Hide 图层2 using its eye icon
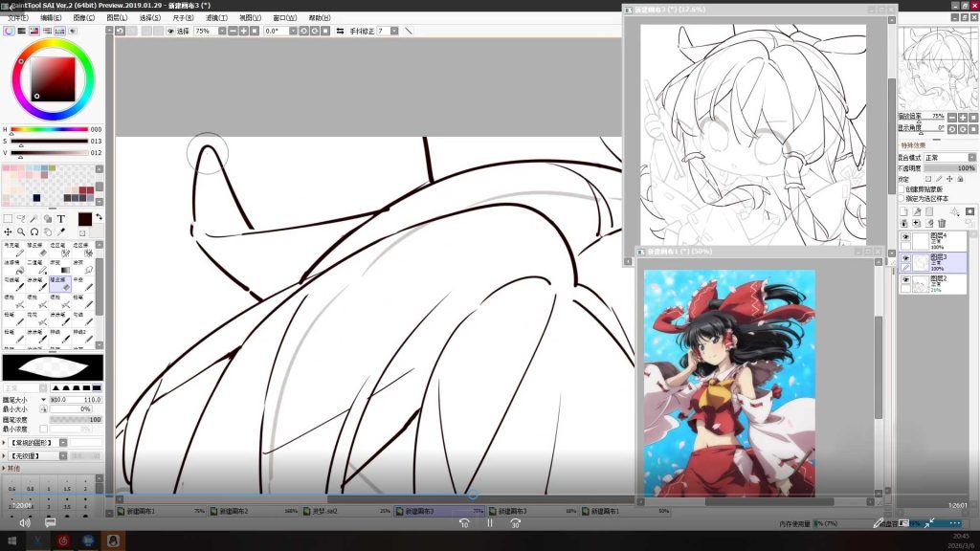980x551 pixels. tap(905, 280)
